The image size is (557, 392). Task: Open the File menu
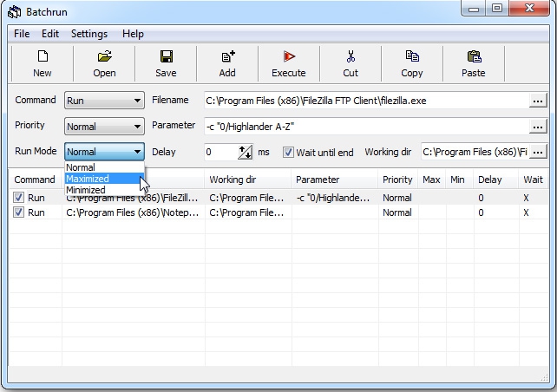[x=22, y=34]
